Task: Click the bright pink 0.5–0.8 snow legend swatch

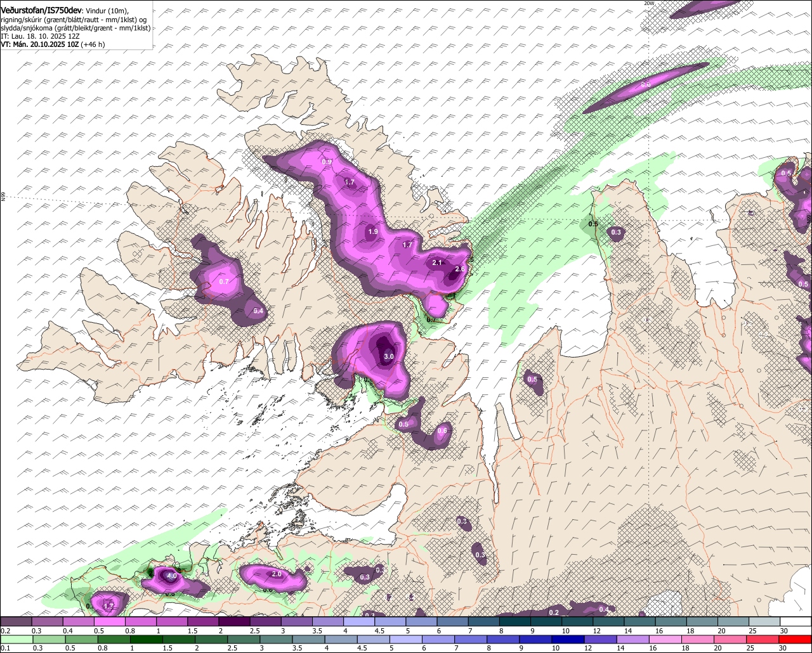Action: (x=109, y=622)
